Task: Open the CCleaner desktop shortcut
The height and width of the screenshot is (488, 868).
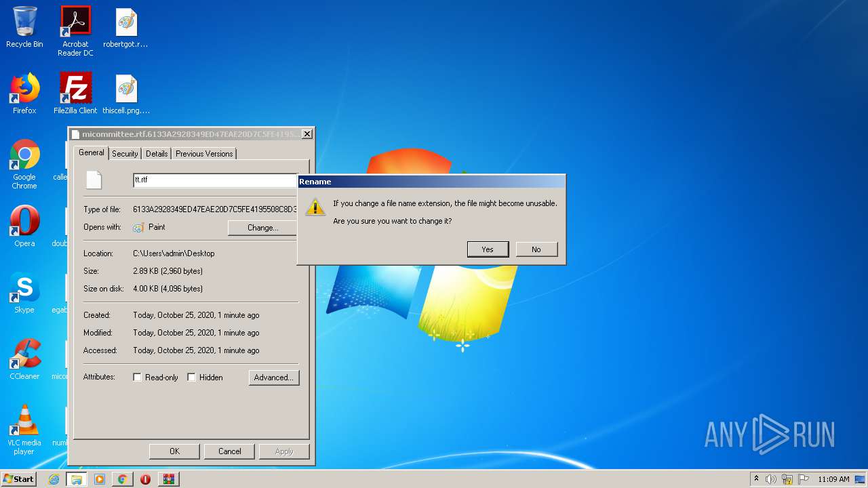Action: click(24, 359)
